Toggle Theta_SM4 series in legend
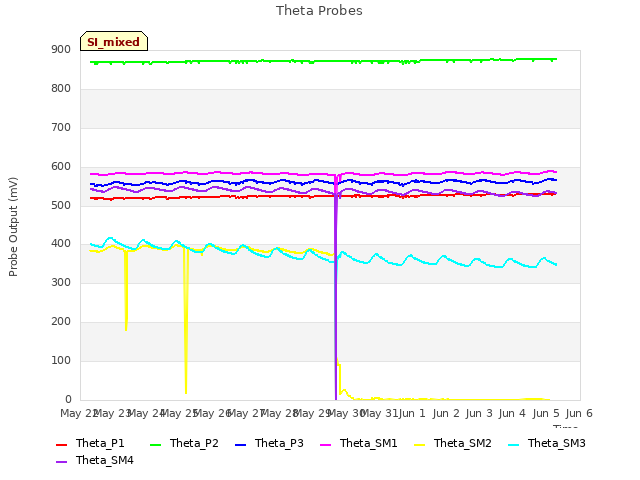 pos(95,460)
